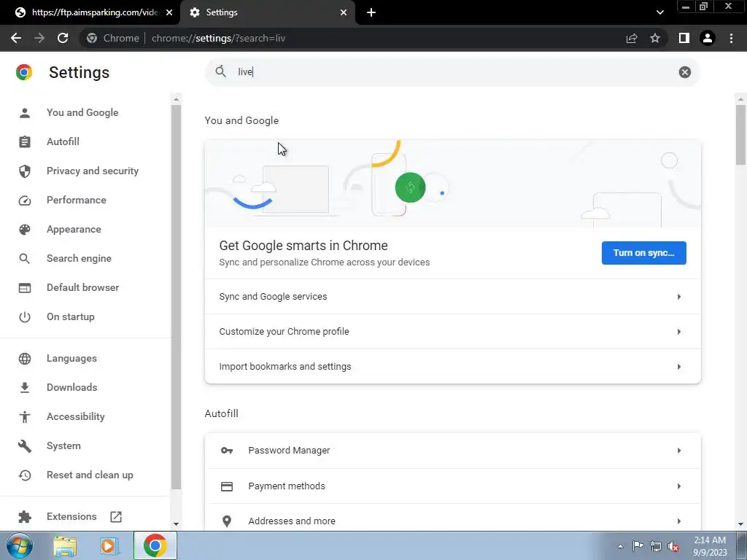Click the person icon for You and Google

[x=25, y=113]
